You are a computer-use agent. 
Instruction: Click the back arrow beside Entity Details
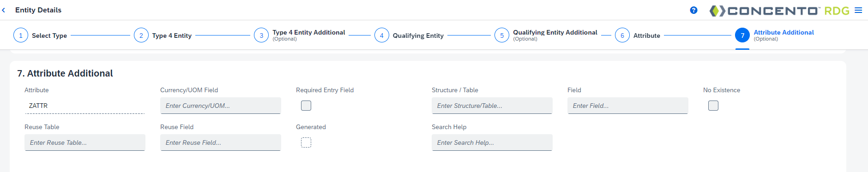pyautogui.click(x=4, y=10)
